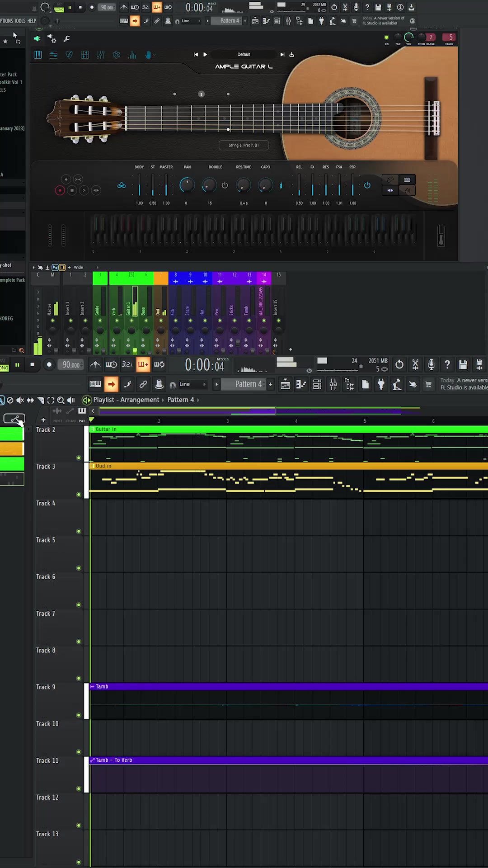Viewport: 488px width, 868px height.
Task: Click Record button in large transport bar
Action: pyautogui.click(x=49, y=364)
